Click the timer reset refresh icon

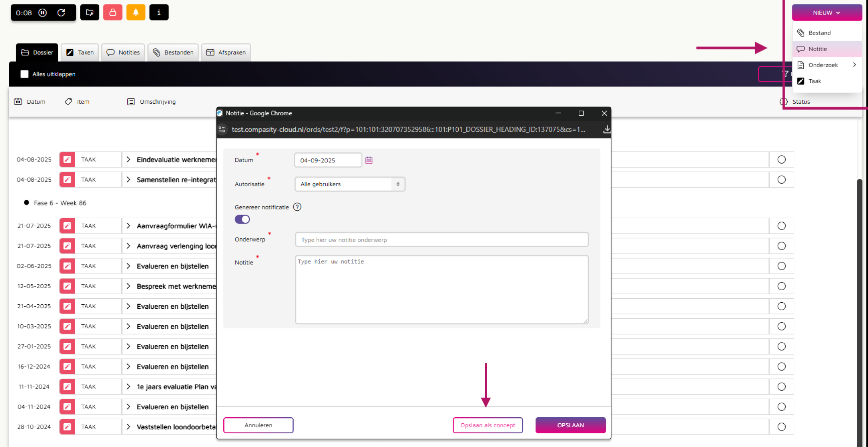point(61,12)
